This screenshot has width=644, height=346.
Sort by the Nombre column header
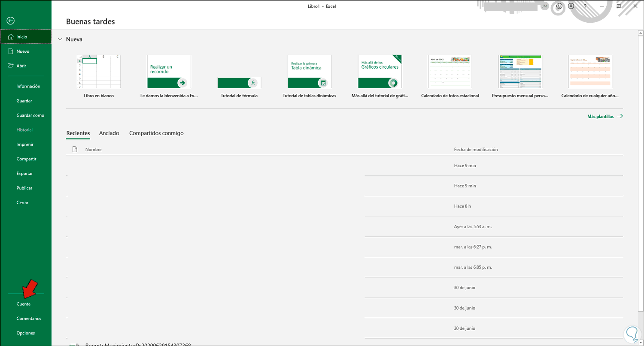point(93,150)
